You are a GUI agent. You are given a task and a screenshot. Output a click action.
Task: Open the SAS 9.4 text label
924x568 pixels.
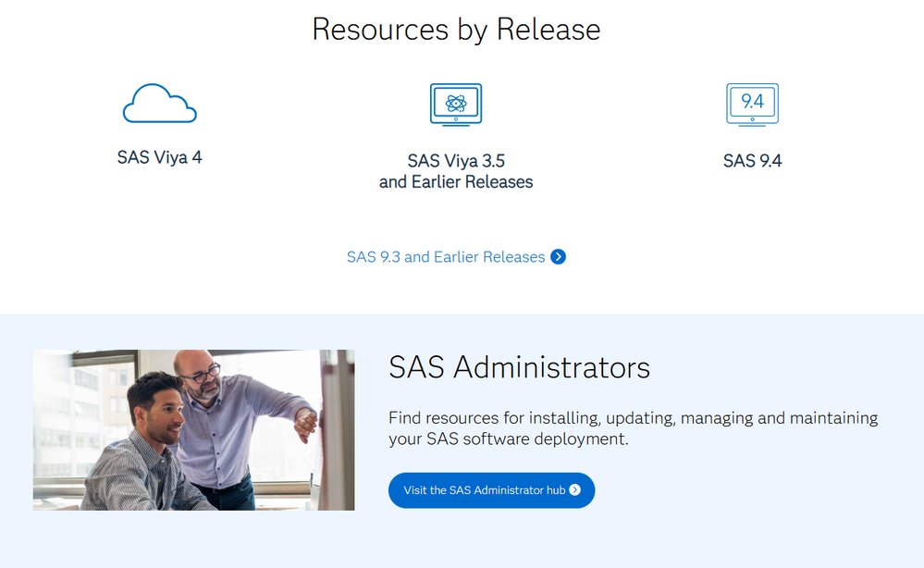(x=753, y=161)
